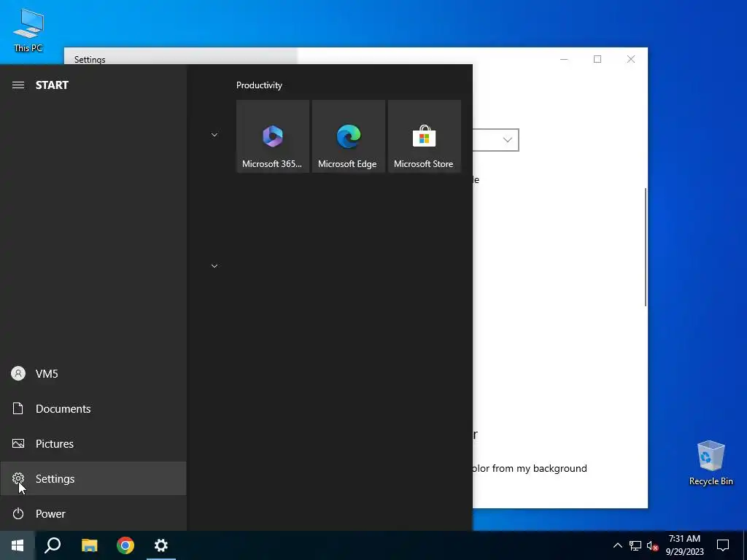Open Settings from the Start menu
Screen dimensions: 747x560
93,478
